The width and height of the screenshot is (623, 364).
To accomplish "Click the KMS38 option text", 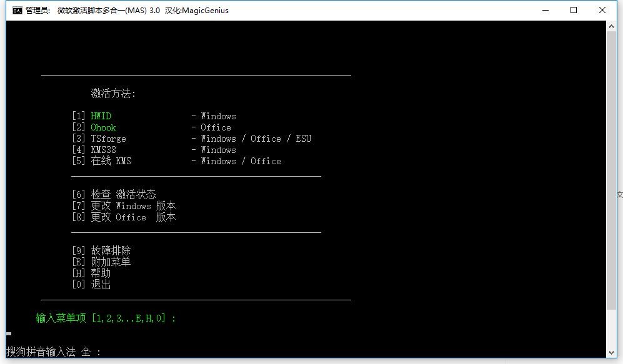I will coord(103,150).
